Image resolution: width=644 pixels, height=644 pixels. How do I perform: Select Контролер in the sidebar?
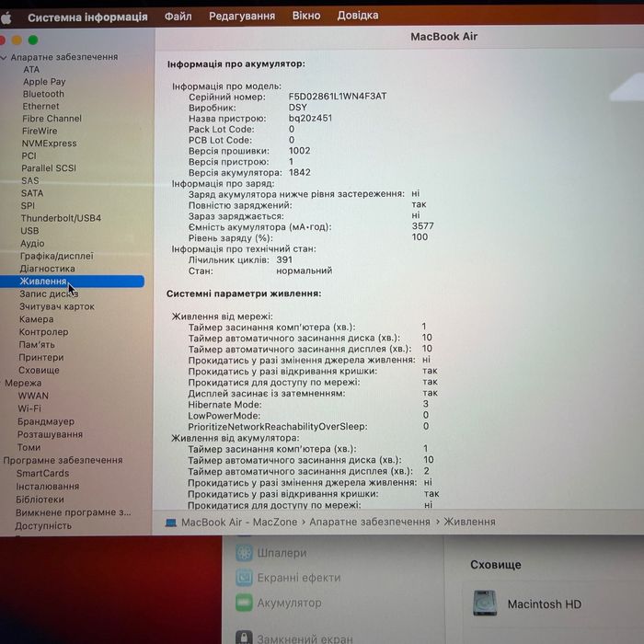[x=43, y=332]
